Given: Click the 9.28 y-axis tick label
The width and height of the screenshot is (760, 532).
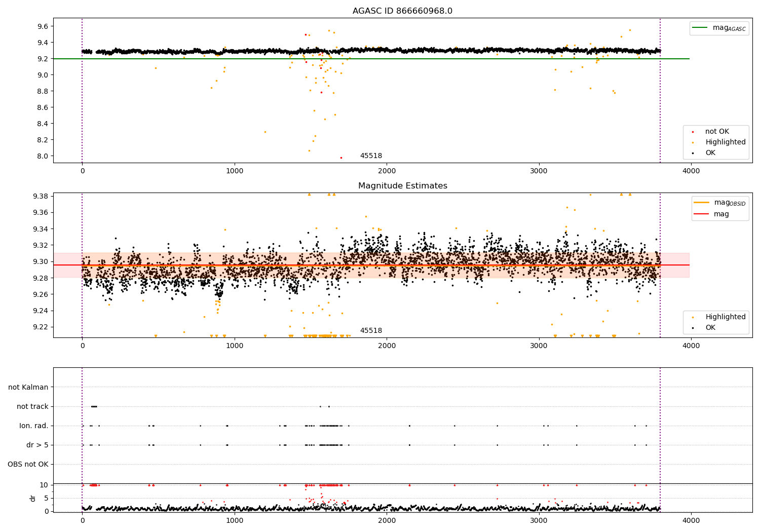Looking at the screenshot, I should (41, 278).
